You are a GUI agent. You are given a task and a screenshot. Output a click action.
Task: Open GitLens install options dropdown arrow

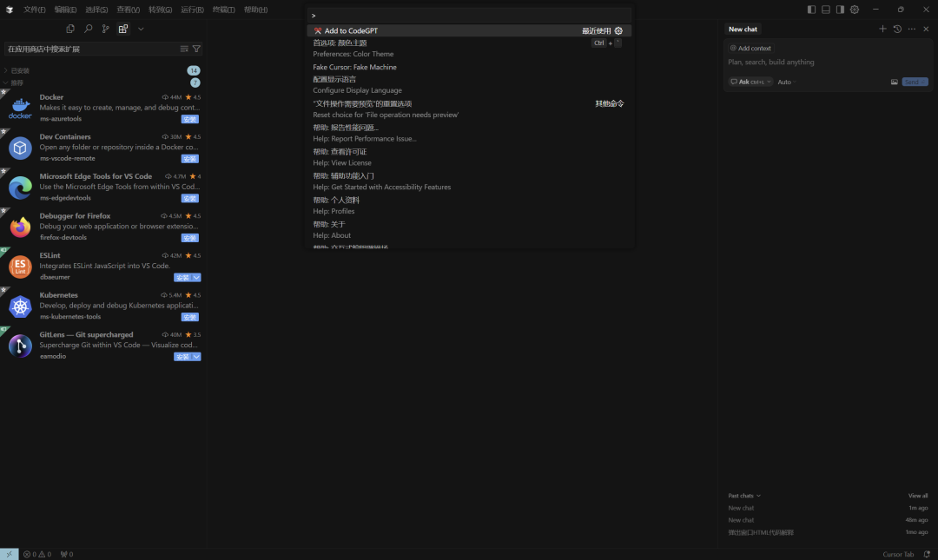[x=196, y=357]
